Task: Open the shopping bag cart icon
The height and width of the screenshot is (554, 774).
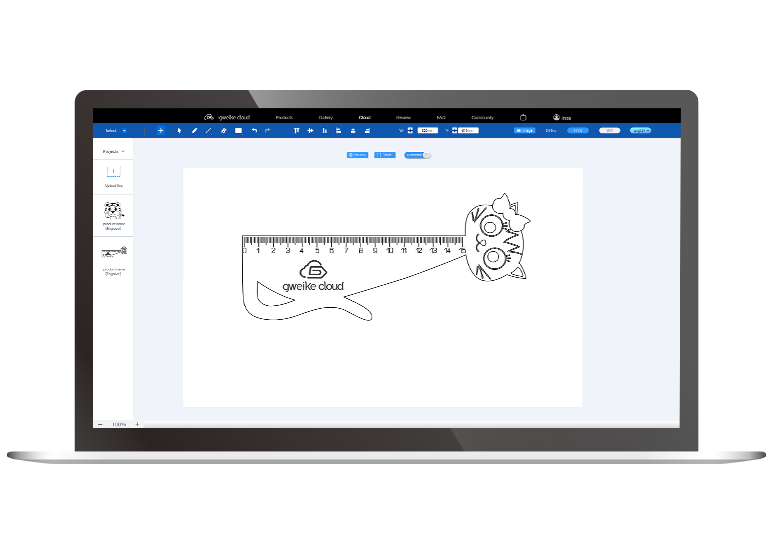Action: (x=523, y=117)
